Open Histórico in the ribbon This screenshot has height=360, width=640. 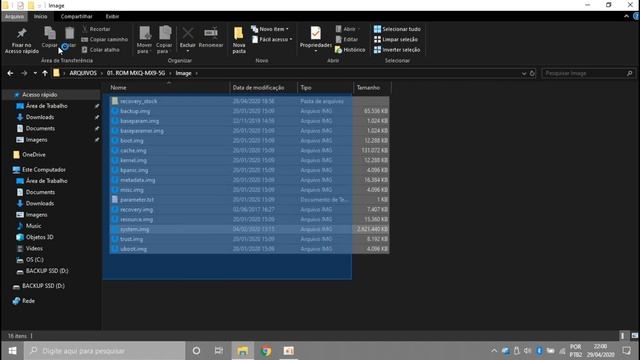pos(350,49)
